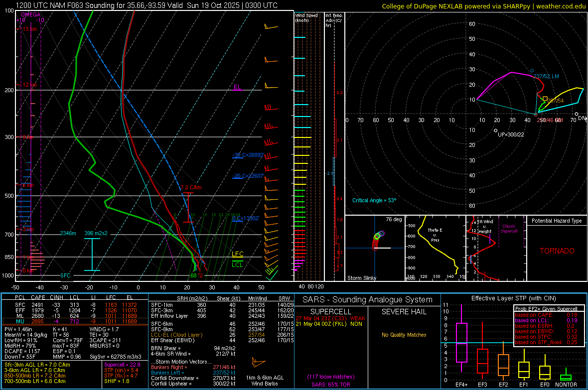Viewport: 588px width, 390px height.
Task: Click the 'UP=300/22' hodograph label
Action: click(511, 134)
